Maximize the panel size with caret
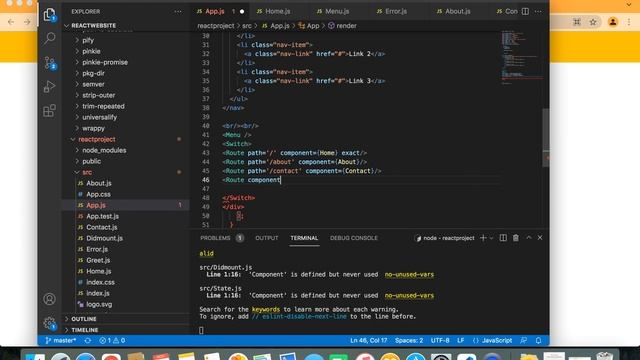640x360 pixels. point(529,238)
